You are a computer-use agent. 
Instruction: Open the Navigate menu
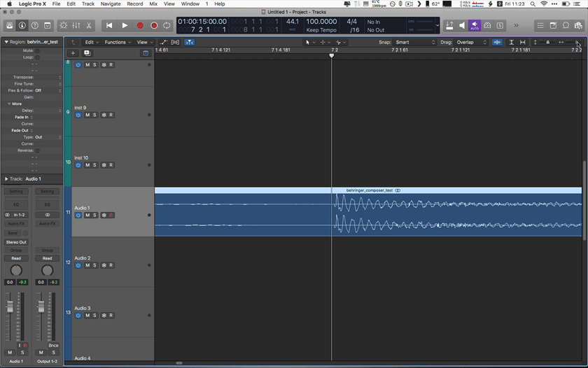point(111,3)
